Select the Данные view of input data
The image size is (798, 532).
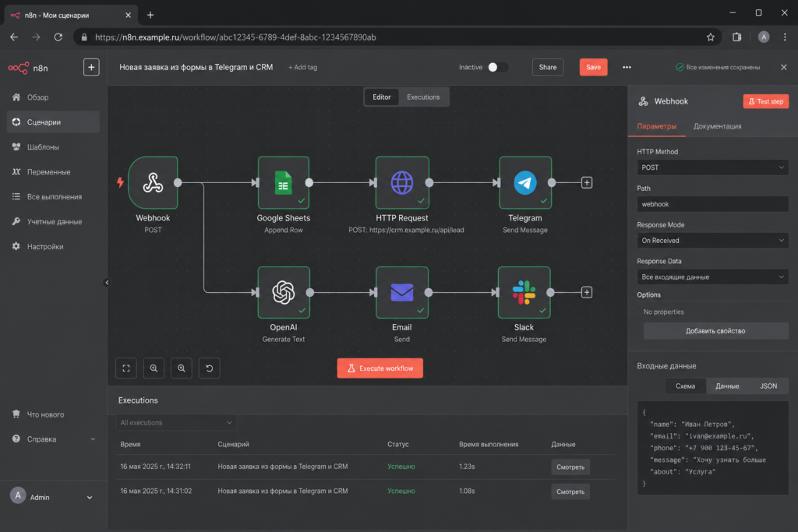coord(727,386)
